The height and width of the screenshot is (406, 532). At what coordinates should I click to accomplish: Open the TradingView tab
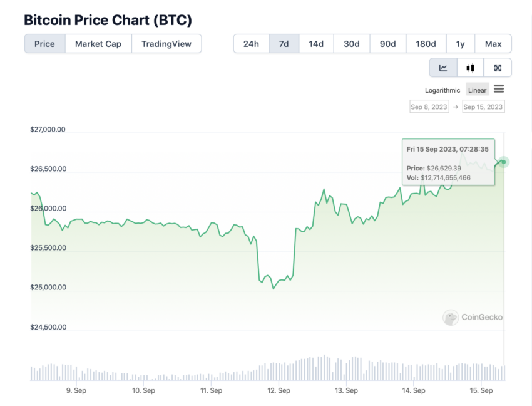166,44
